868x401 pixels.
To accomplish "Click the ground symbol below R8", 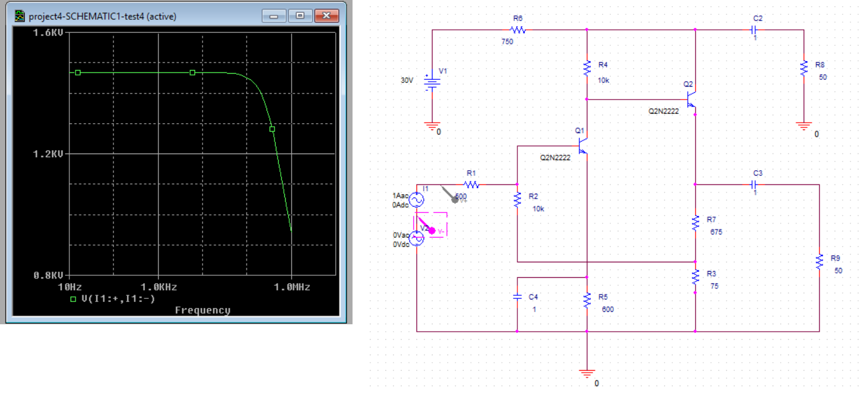I will pyautogui.click(x=804, y=126).
